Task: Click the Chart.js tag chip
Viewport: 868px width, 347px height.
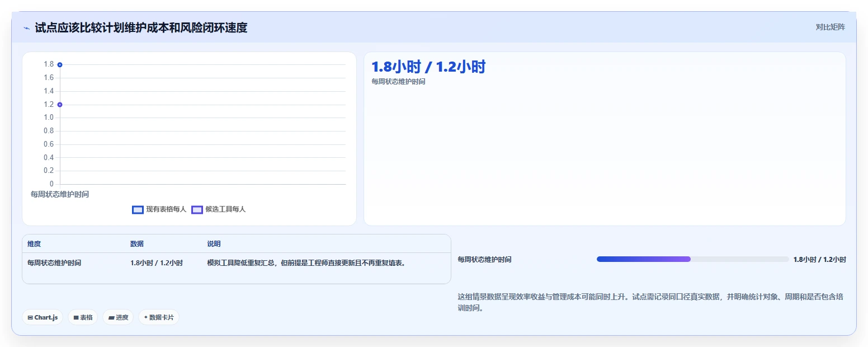Action: [43, 317]
